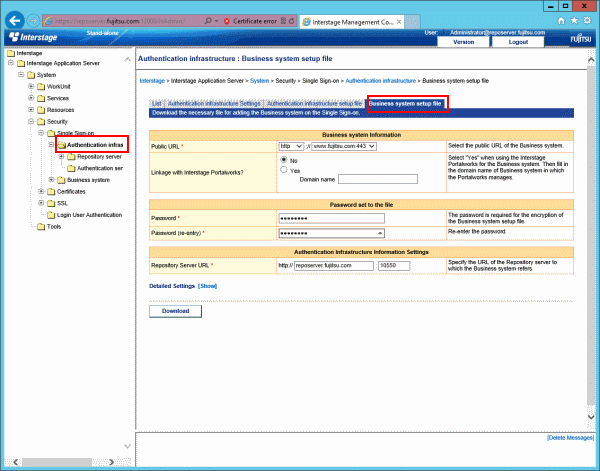The height and width of the screenshot is (471, 600).
Task: Switch to the List tab
Action: [156, 103]
